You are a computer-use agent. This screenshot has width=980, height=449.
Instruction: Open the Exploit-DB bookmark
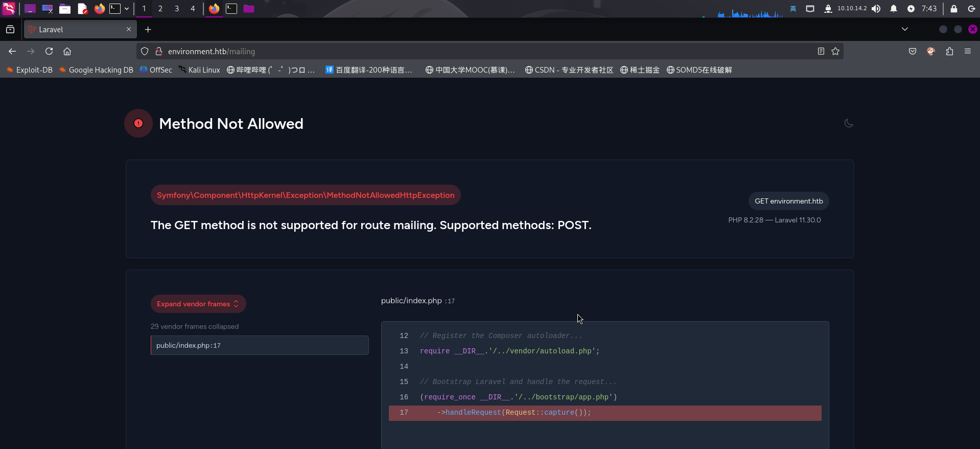pos(30,70)
